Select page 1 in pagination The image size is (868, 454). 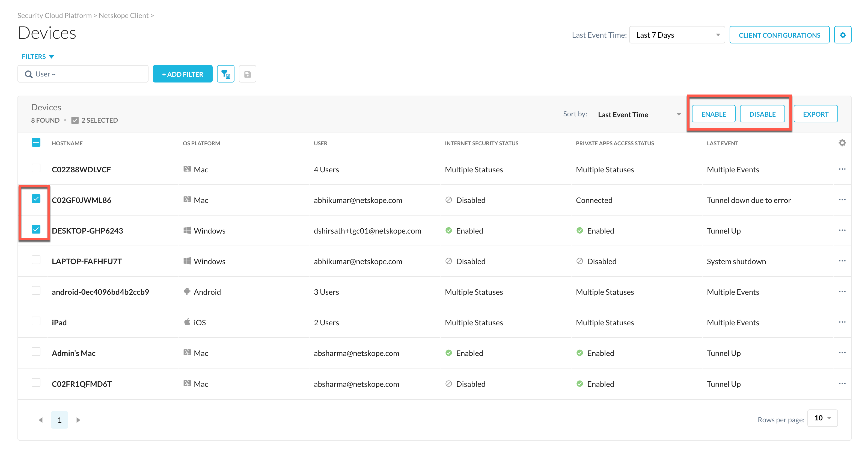pyautogui.click(x=60, y=420)
